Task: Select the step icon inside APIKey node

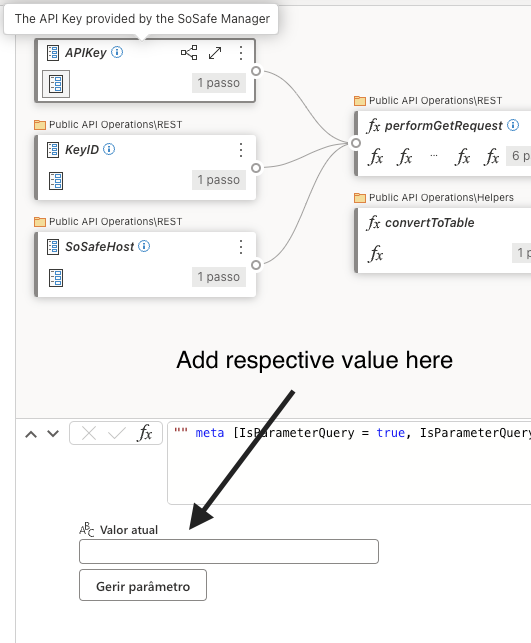Action: tap(56, 84)
